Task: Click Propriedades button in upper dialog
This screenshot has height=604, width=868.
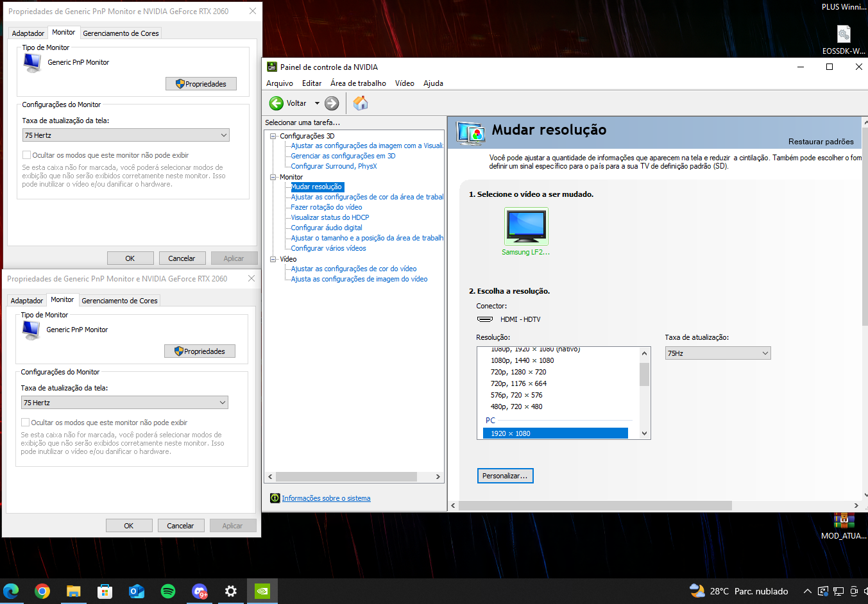Action: (x=201, y=84)
